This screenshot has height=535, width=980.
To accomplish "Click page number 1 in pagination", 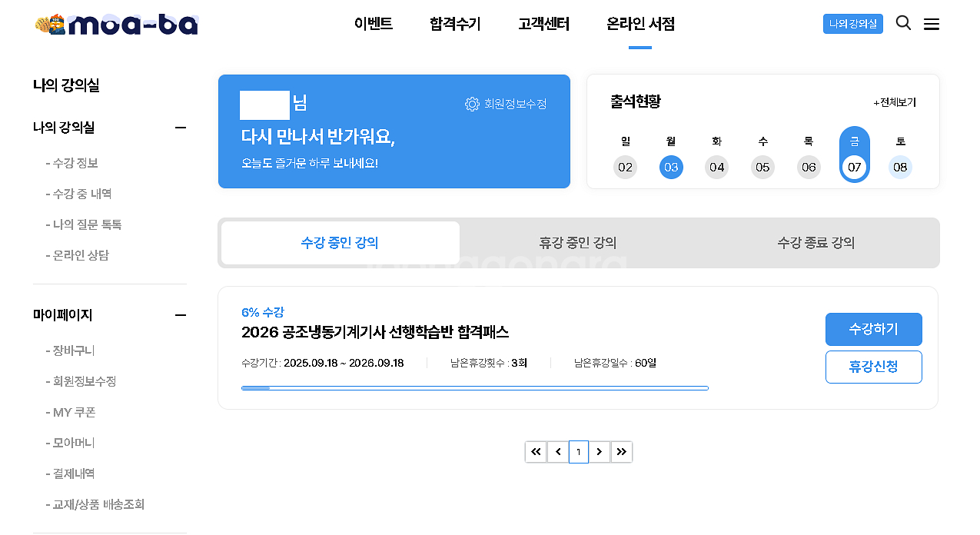I will [578, 452].
